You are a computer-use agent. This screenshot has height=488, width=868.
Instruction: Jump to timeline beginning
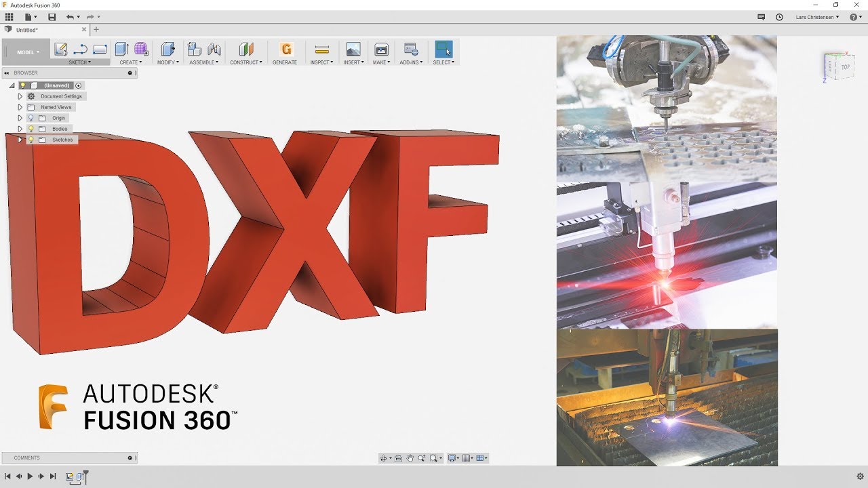[7, 476]
